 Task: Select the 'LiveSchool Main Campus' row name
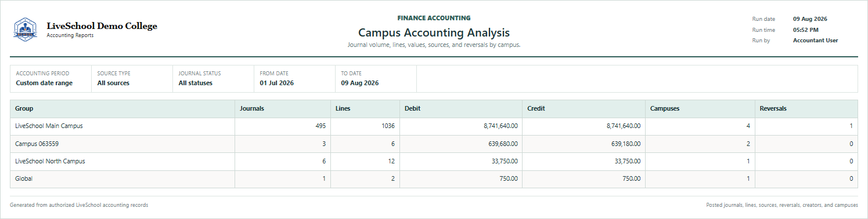pyautogui.click(x=49, y=126)
